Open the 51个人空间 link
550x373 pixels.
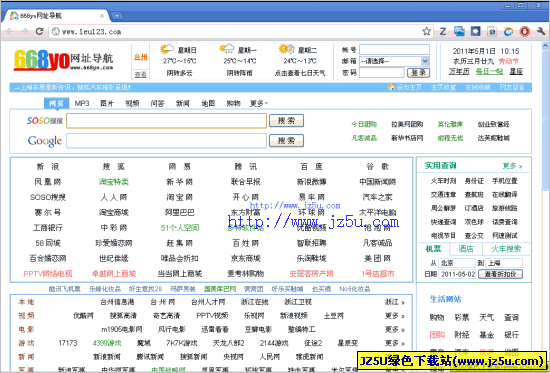click(x=180, y=228)
